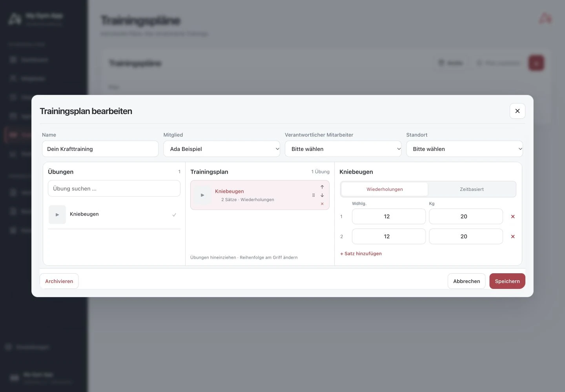Remove Kniebeugen from the Trainingsplan
Image resolution: width=565 pixels, height=392 pixels.
pyautogui.click(x=322, y=204)
